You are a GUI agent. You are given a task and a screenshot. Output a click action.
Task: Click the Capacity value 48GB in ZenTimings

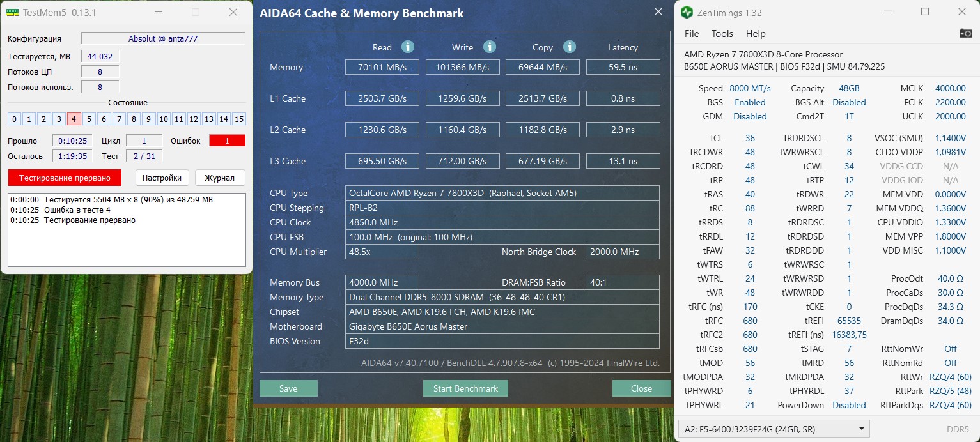point(849,88)
